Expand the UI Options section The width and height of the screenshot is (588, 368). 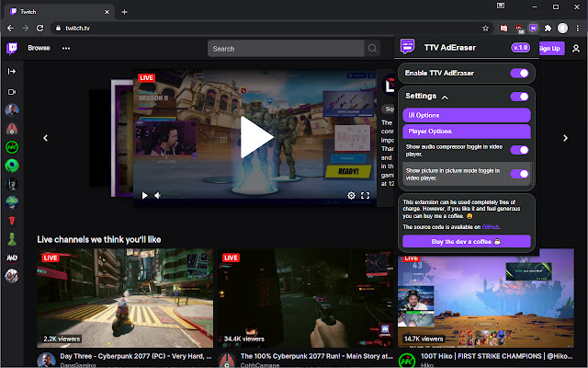467,115
